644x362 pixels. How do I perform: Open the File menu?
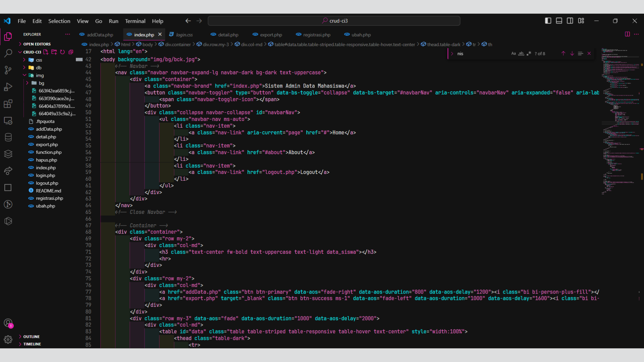(x=22, y=21)
